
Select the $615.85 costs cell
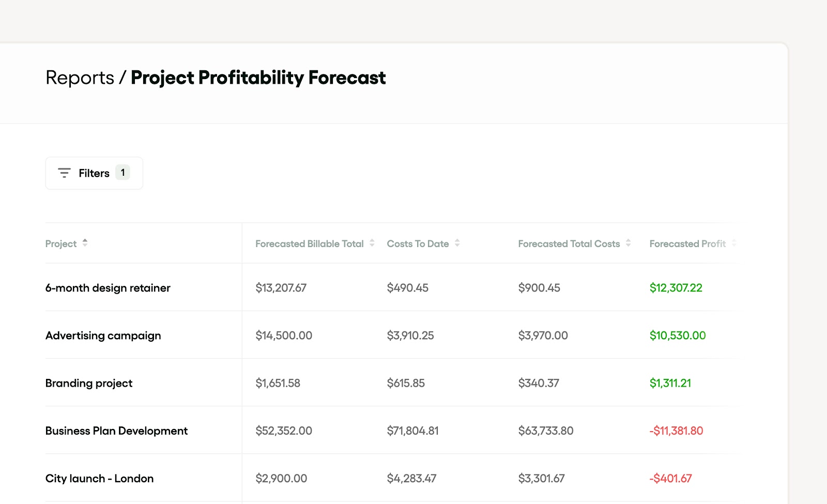(x=406, y=383)
